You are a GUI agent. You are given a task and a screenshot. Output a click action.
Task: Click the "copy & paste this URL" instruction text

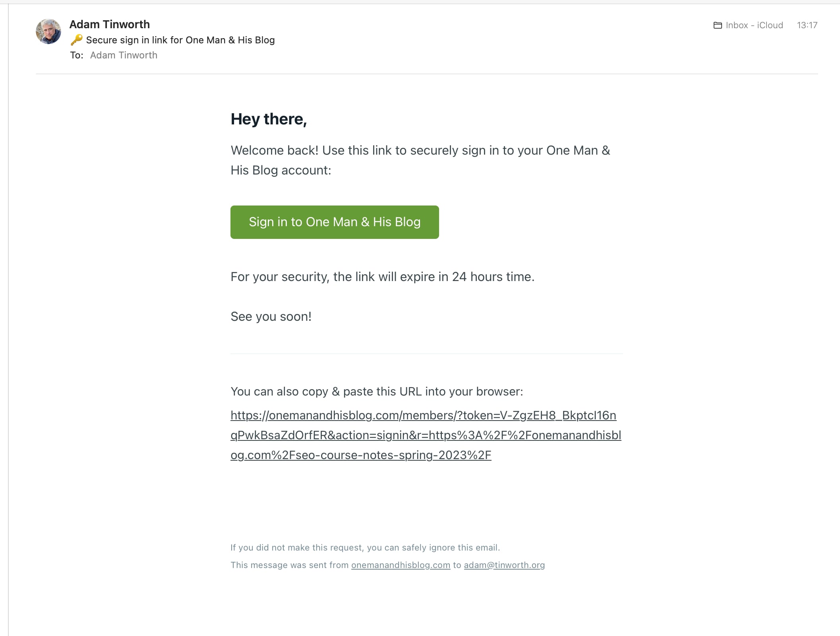pyautogui.click(x=377, y=392)
